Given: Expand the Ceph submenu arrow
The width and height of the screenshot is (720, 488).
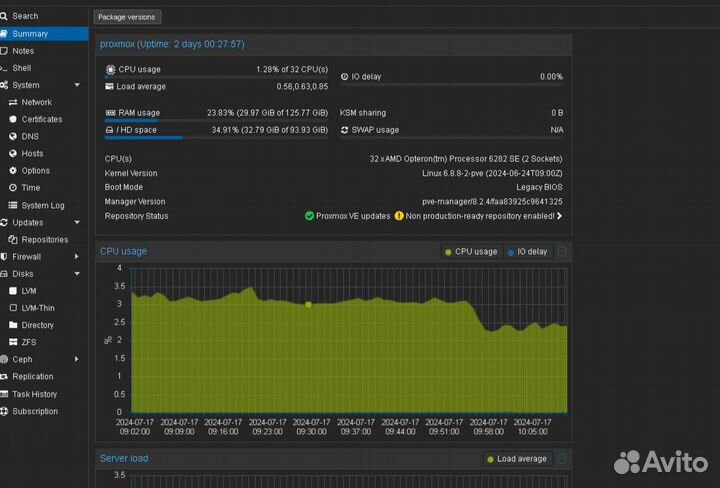Looking at the screenshot, I should click(x=77, y=359).
